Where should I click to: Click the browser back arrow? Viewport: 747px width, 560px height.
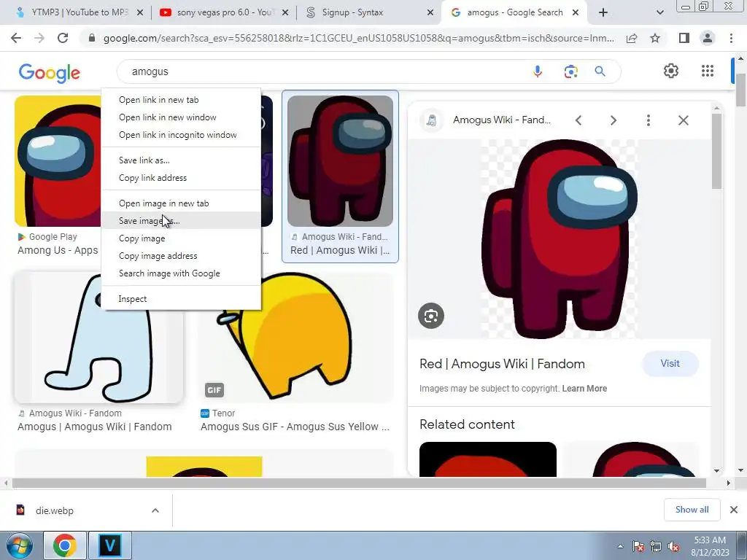16,38
